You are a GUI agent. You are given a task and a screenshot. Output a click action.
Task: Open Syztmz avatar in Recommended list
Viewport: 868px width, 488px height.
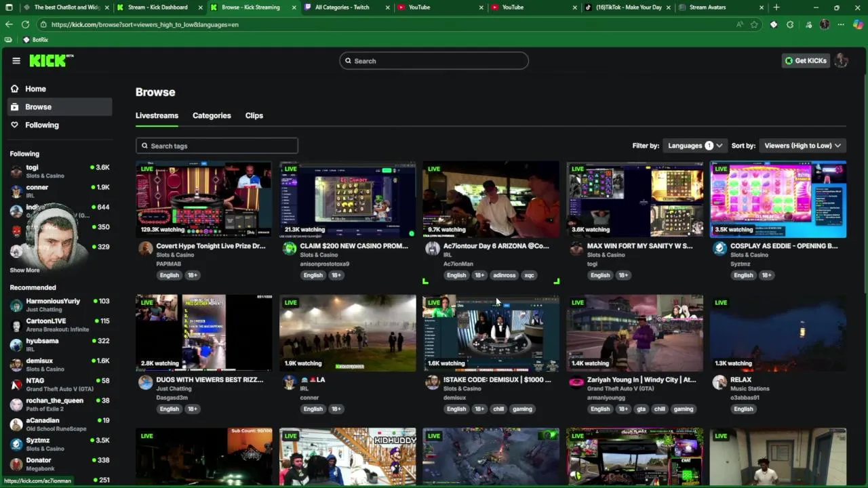(x=16, y=444)
